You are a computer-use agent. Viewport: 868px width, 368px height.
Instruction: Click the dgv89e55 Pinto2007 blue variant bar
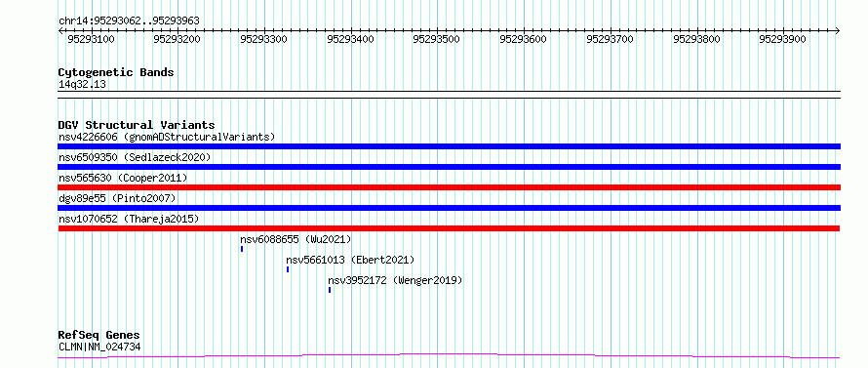point(449,208)
